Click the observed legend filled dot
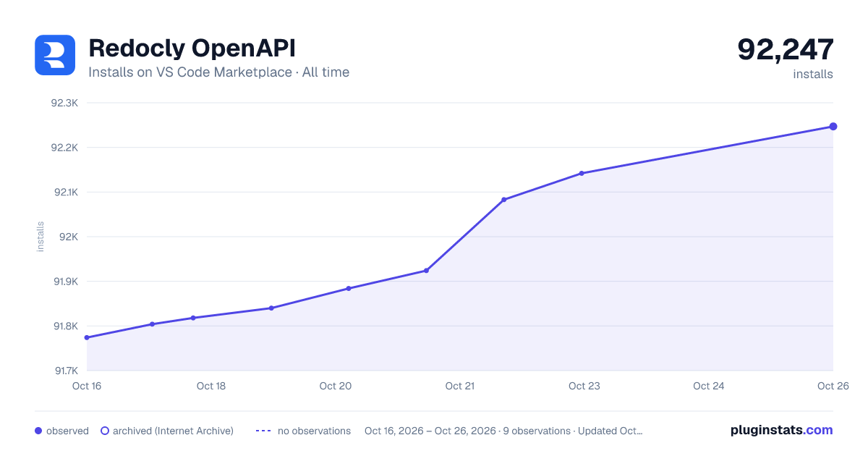The height and width of the screenshot is (456, 868). point(38,431)
